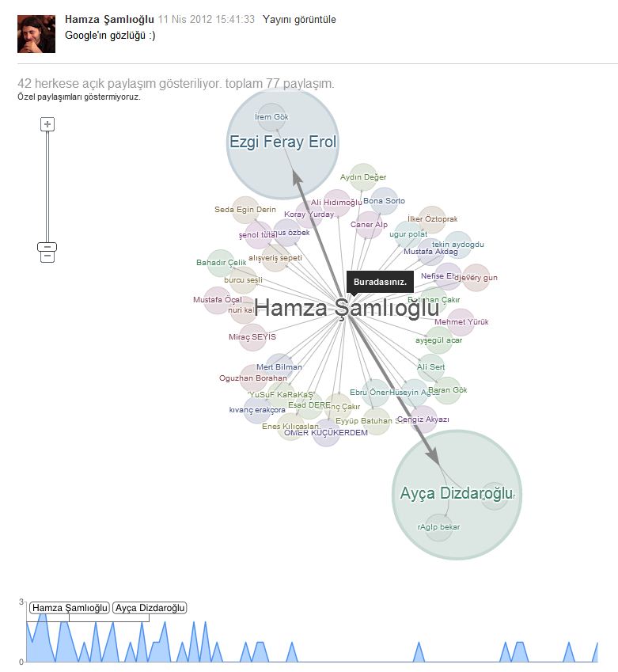Click the rAgIp bekar node
Viewport: 618px width, 672px height.
click(438, 527)
